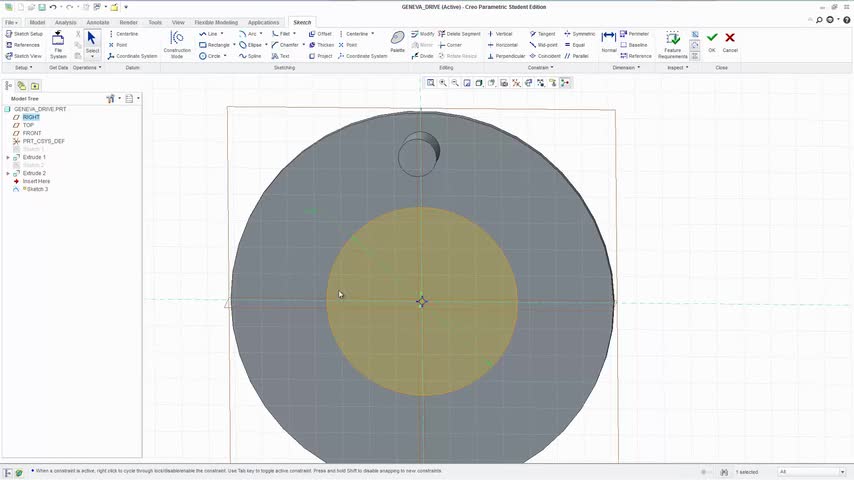The height and width of the screenshot is (480, 854).
Task: Click the Project tool
Action: pyautogui.click(x=320, y=56)
